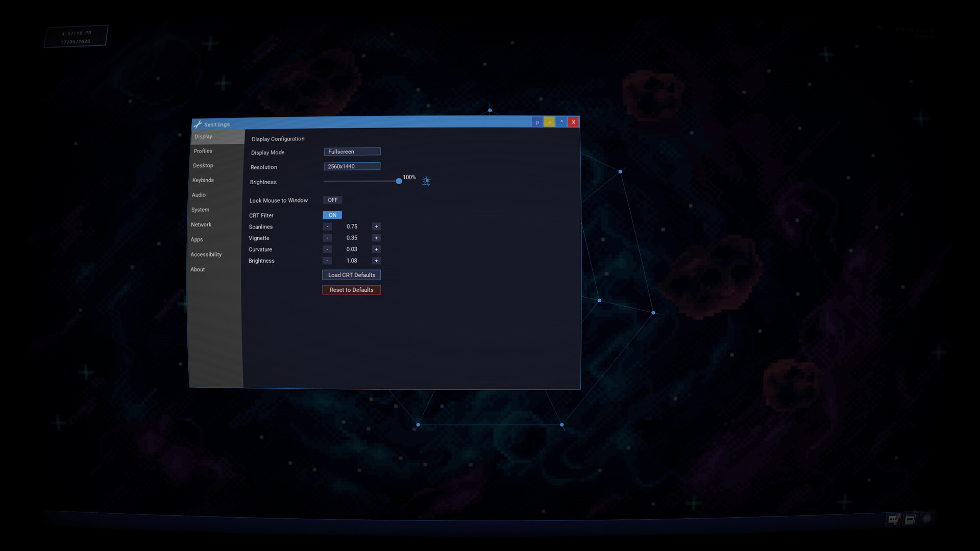
Task: Minimize the Settings window with the yellow button
Action: [549, 122]
